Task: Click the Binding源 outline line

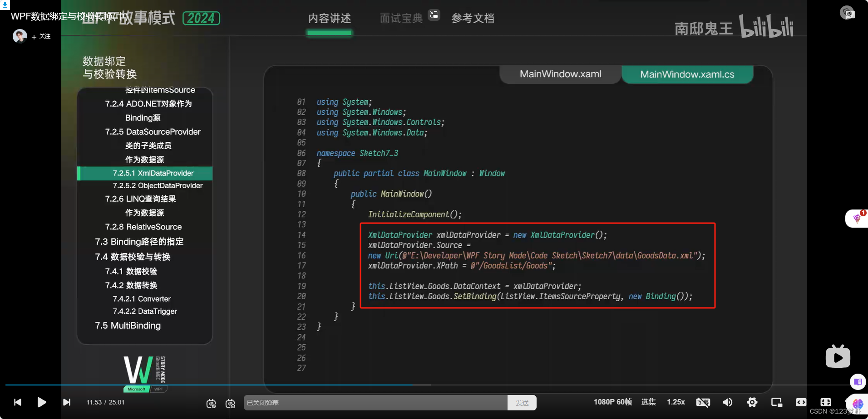Action: click(x=143, y=118)
